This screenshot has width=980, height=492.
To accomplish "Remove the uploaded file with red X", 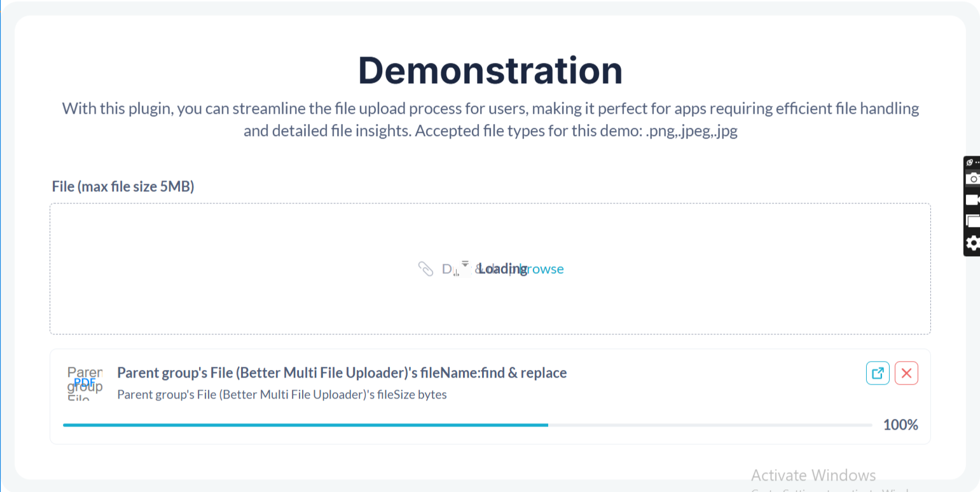I will coord(906,373).
